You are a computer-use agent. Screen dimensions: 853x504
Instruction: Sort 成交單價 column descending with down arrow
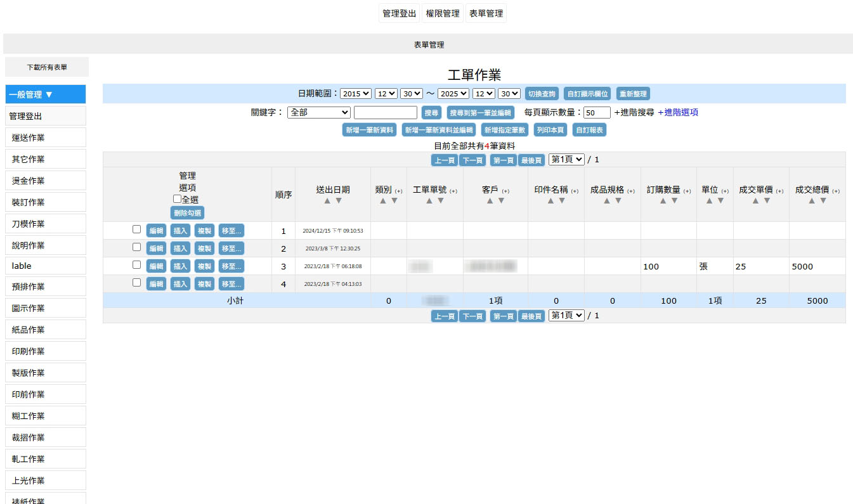[767, 200]
